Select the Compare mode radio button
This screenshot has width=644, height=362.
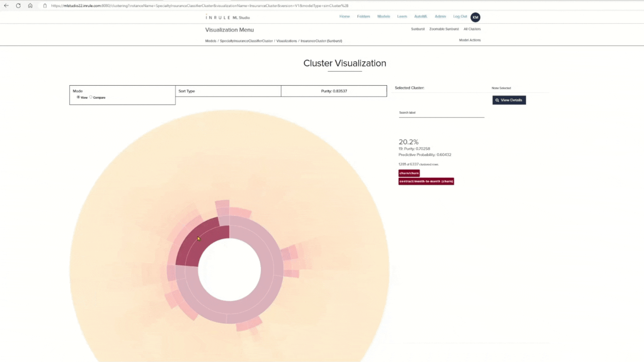91,97
